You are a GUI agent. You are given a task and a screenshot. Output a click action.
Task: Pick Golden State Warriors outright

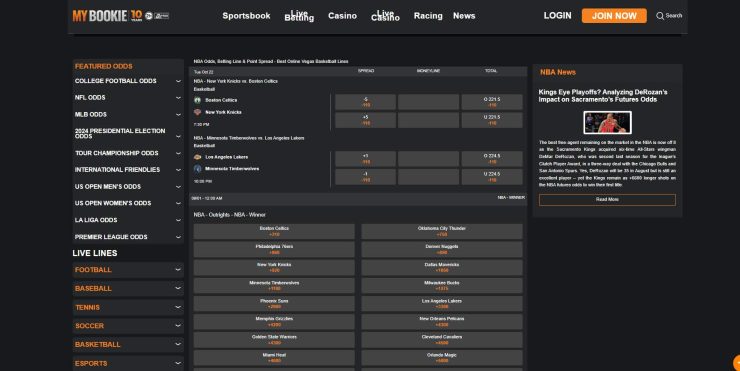click(274, 340)
